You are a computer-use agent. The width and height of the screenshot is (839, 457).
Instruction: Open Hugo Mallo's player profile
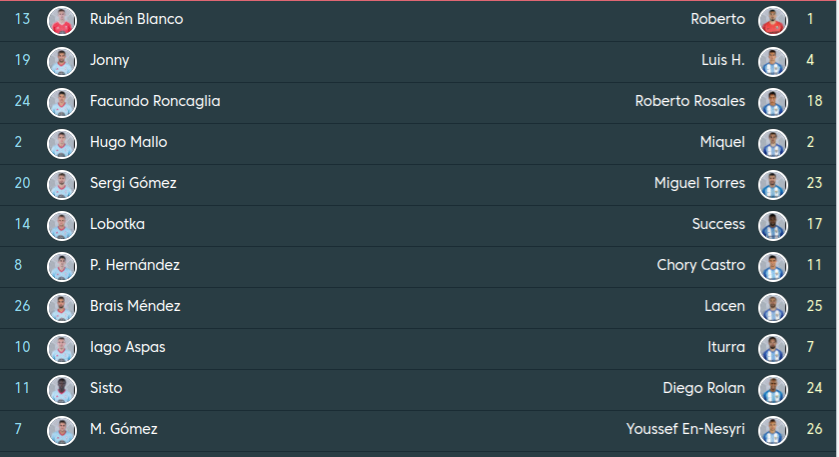click(128, 143)
